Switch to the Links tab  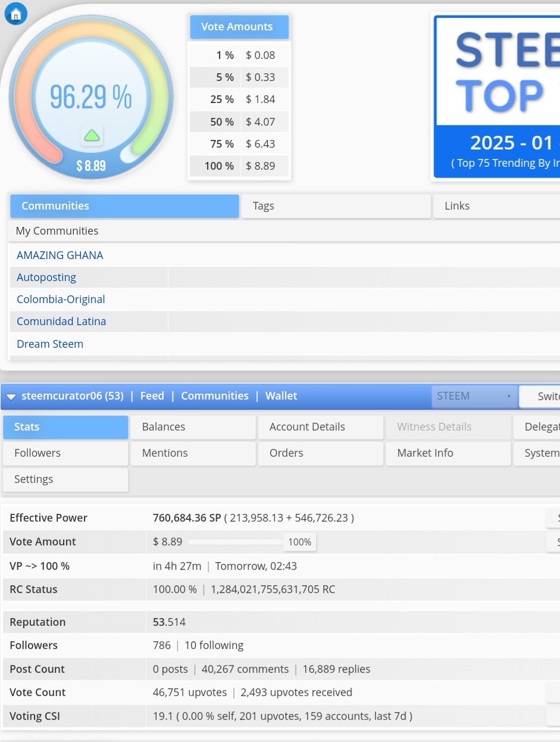coord(496,206)
